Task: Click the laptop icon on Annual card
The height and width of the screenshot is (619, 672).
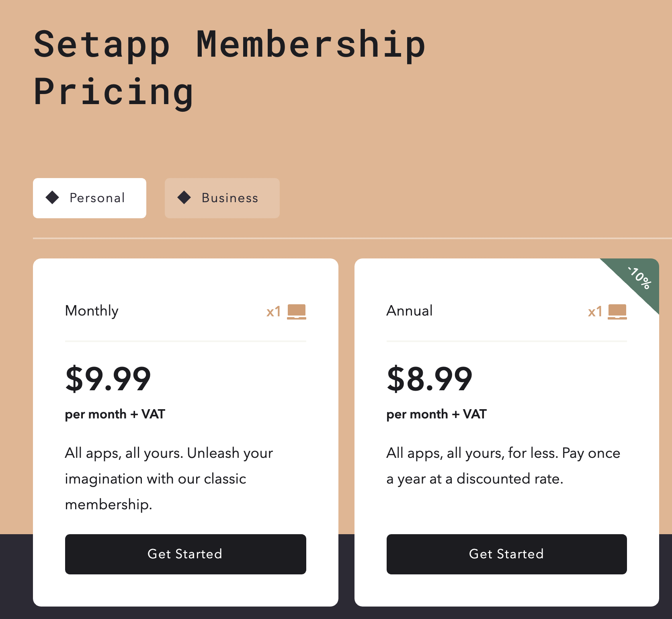Action: pos(617,312)
